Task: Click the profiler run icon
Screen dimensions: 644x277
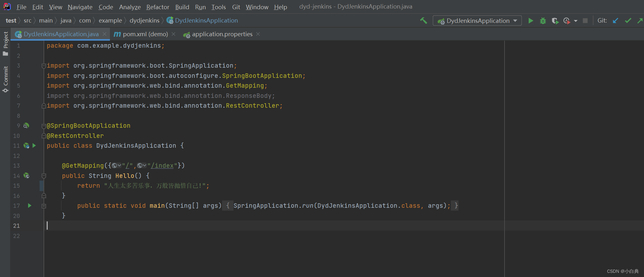Action: coord(566,21)
